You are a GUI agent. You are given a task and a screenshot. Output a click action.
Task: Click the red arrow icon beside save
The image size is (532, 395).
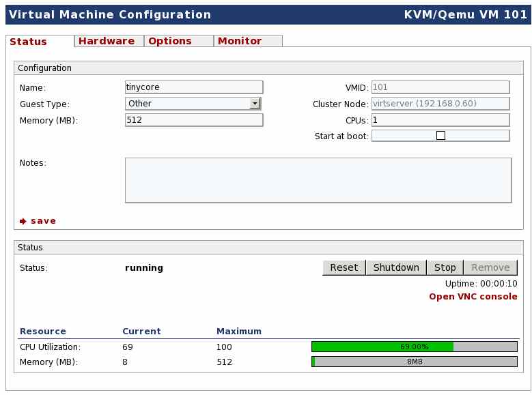point(23,222)
